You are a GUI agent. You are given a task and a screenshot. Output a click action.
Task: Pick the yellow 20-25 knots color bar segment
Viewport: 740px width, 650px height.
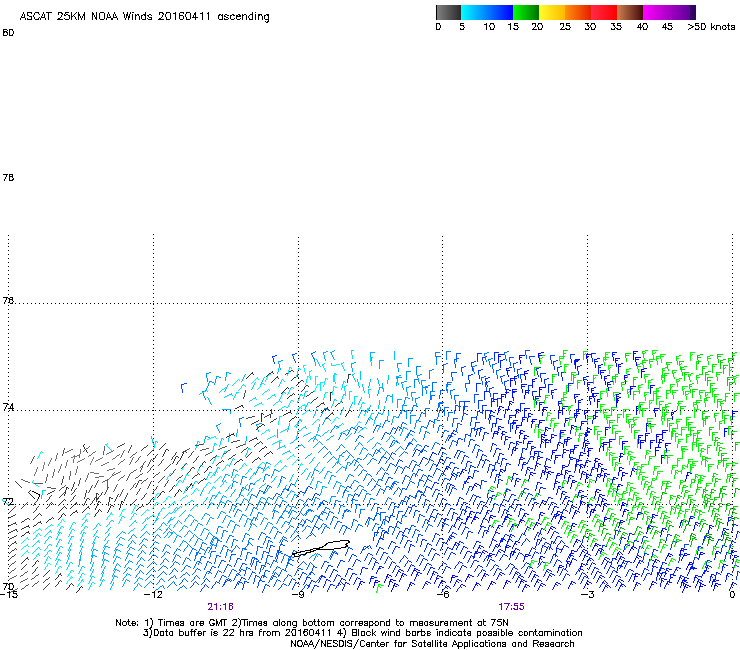pyautogui.click(x=551, y=12)
